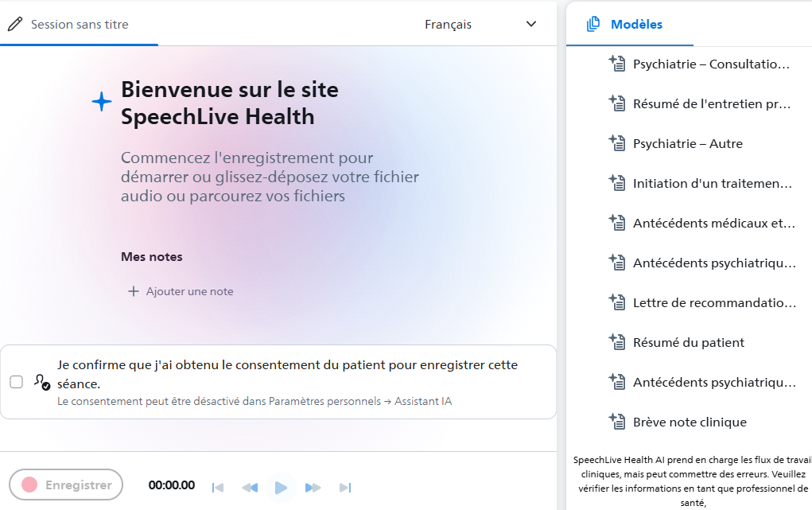The height and width of the screenshot is (510, 812).
Task: Select 'Résumé de l'entretien pr…' template
Action: [x=712, y=103]
